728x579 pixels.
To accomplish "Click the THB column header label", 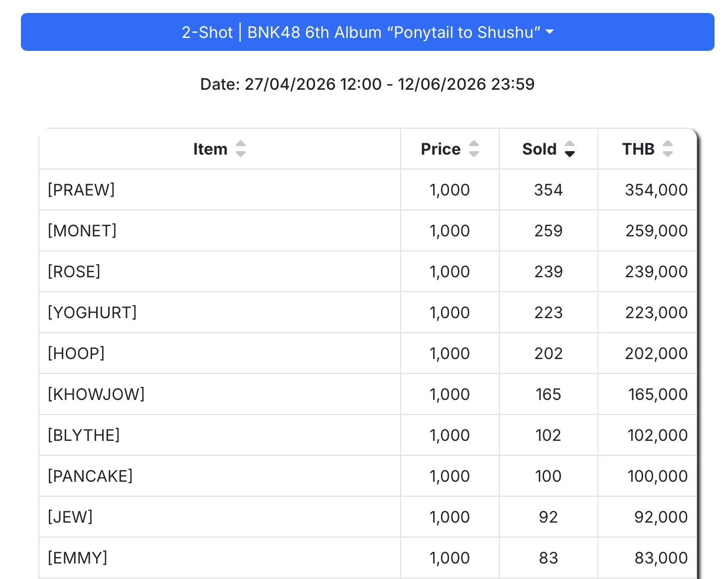I will [638, 149].
